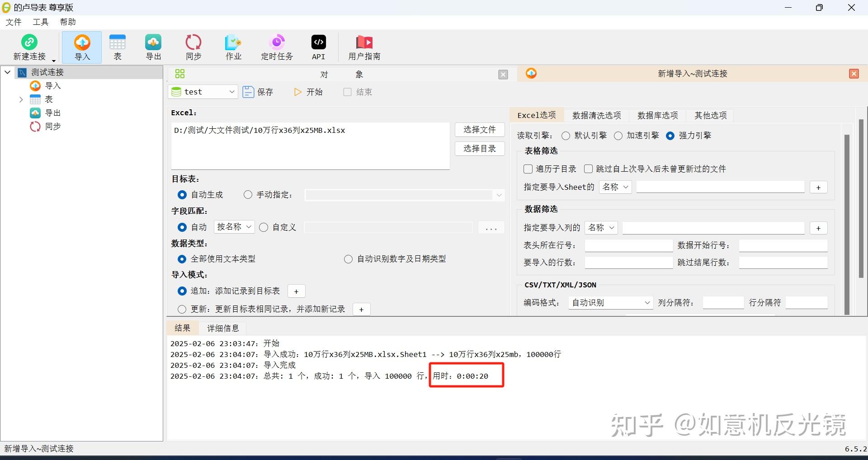The width and height of the screenshot is (868, 460).
Task: Open the 编码格式 自动识别 dropdown
Action: [x=610, y=302]
